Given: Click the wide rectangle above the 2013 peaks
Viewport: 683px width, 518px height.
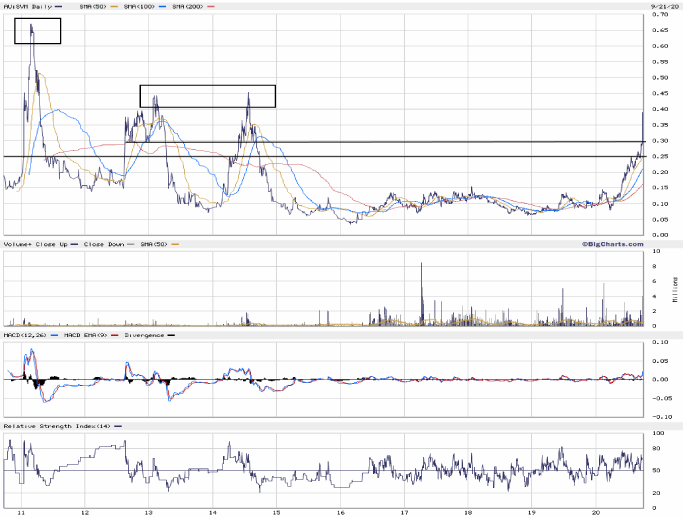Looking at the screenshot, I should coord(207,96).
